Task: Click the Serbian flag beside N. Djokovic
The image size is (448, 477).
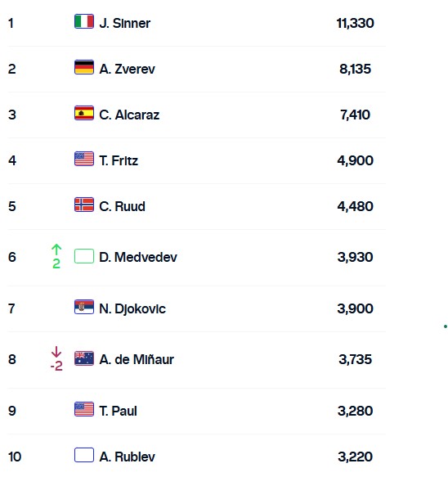Action: 84,307
